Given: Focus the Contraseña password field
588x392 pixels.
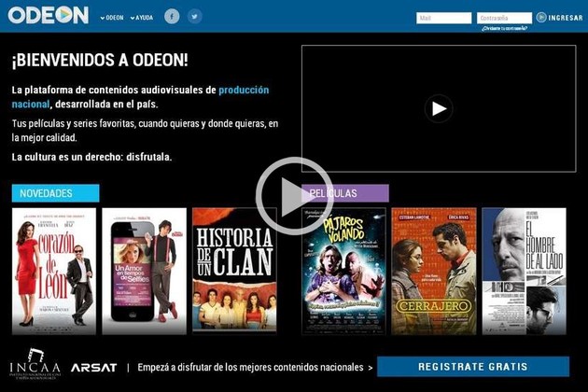Looking at the screenshot, I should point(504,18).
